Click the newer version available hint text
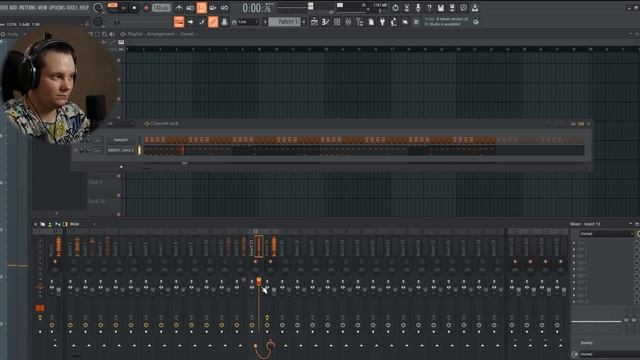The height and width of the screenshot is (360, 640). coord(446,22)
